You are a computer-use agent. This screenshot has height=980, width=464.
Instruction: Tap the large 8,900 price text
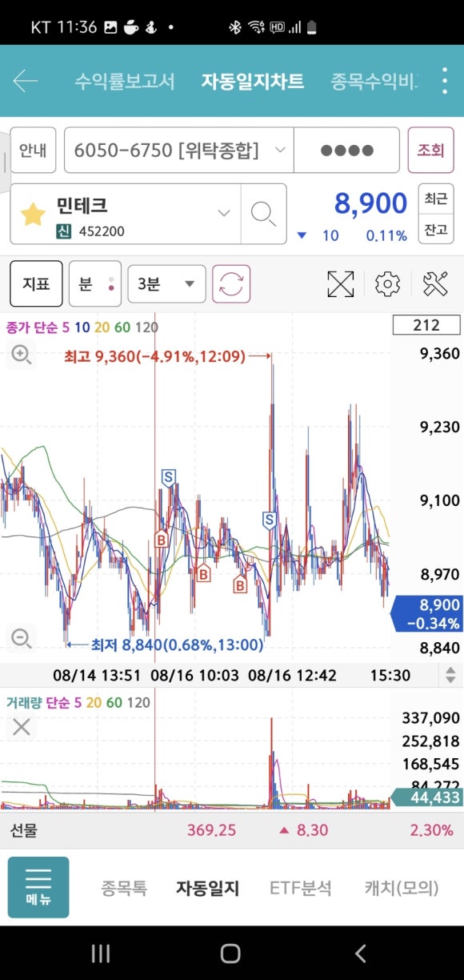pos(370,203)
